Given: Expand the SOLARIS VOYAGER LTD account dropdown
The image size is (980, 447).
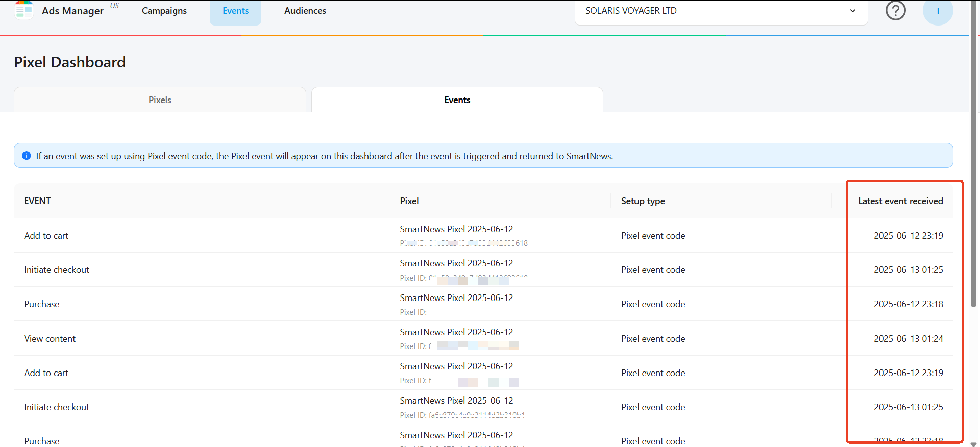Looking at the screenshot, I should point(721,11).
